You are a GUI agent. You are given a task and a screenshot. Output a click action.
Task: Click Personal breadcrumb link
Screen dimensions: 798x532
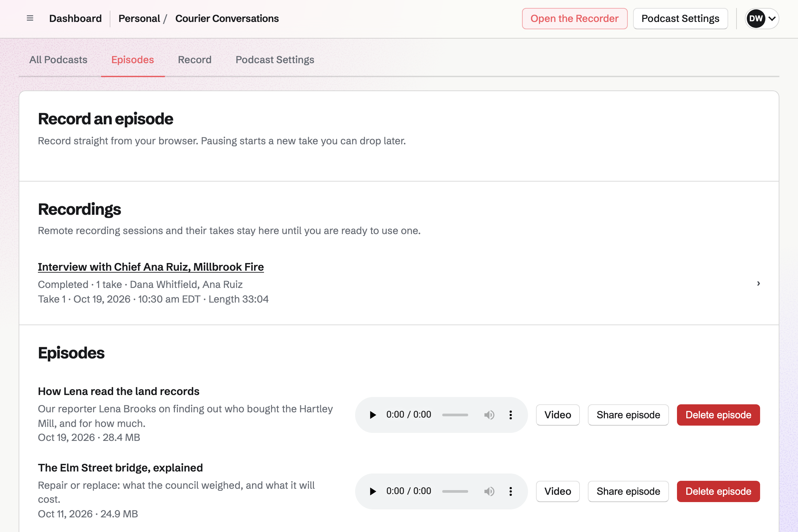(139, 19)
